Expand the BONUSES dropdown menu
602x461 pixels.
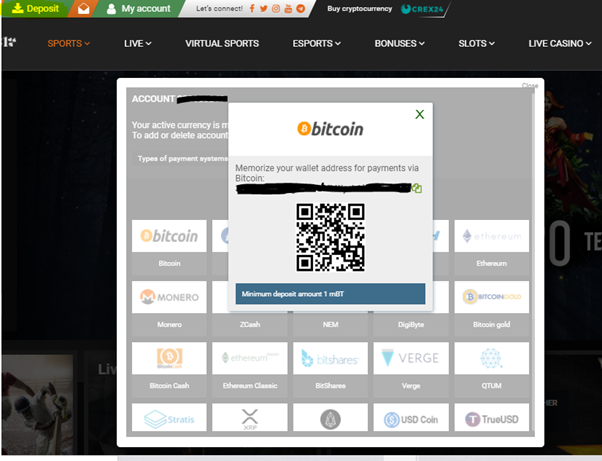399,43
